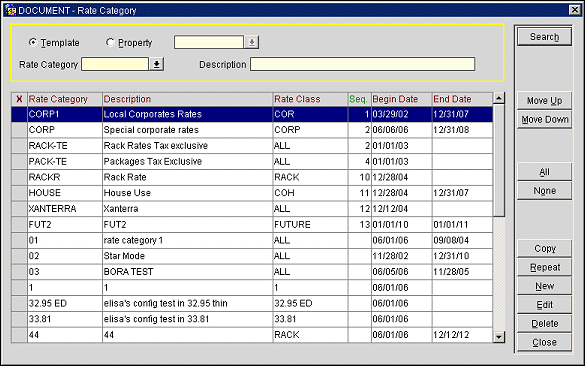The image size is (585, 366).
Task: Click the DOCUMENT app icon in title bar
Action: 10,10
